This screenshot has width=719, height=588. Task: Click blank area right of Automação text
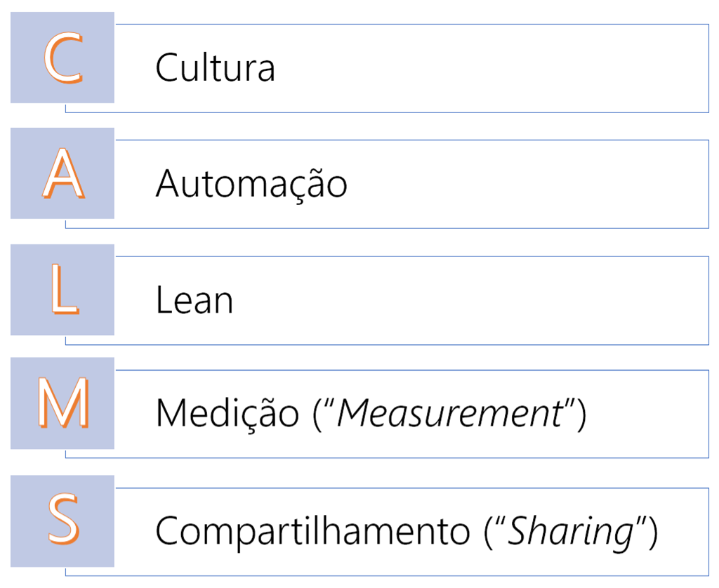527,184
